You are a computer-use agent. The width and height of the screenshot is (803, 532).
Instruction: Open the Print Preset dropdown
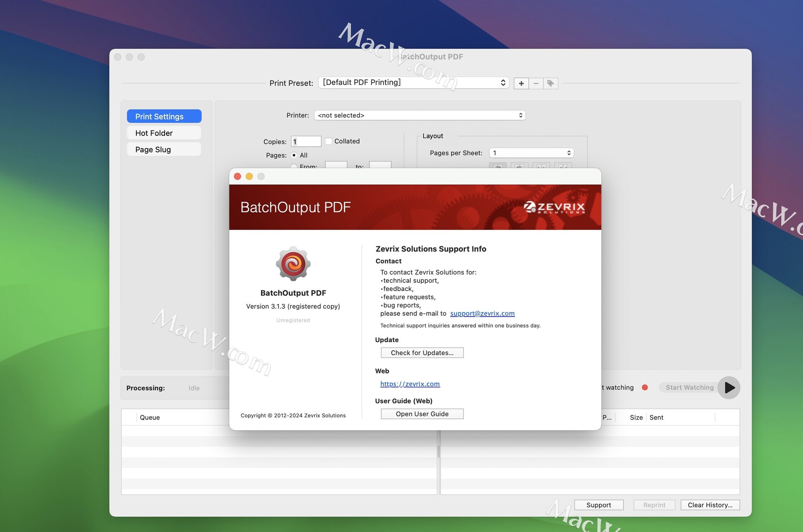click(414, 82)
